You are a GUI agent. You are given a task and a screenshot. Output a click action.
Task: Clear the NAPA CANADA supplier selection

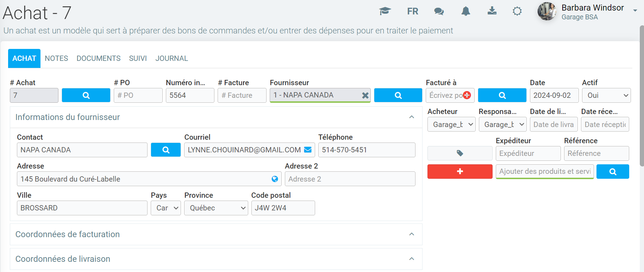pyautogui.click(x=365, y=95)
